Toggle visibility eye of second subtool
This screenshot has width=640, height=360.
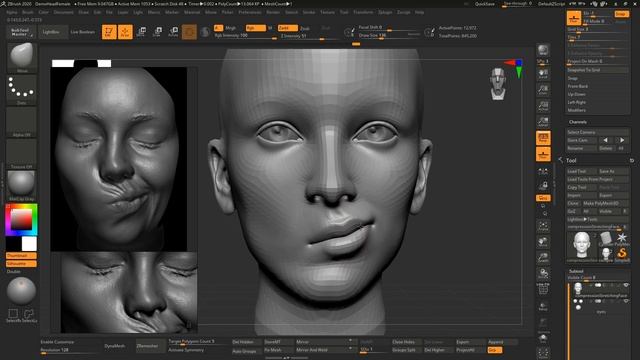pos(626,301)
